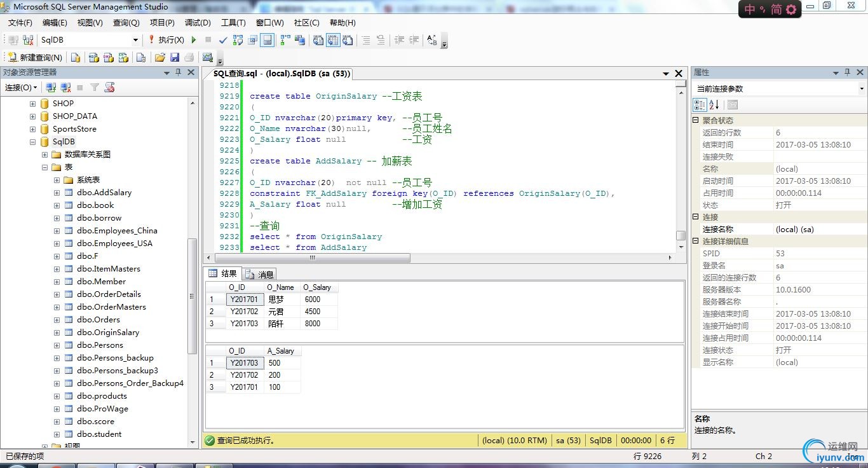Select dbo.Employees_China table

pos(117,231)
